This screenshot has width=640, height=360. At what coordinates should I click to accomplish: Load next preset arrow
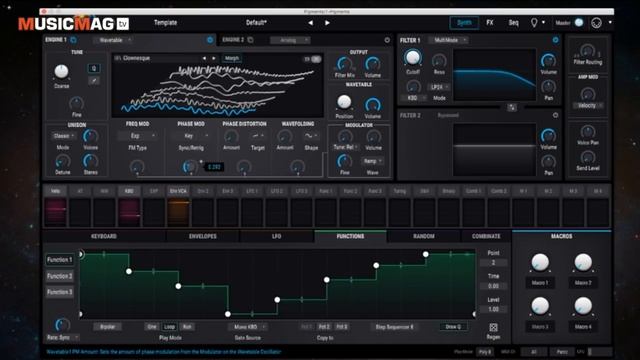[x=327, y=23]
